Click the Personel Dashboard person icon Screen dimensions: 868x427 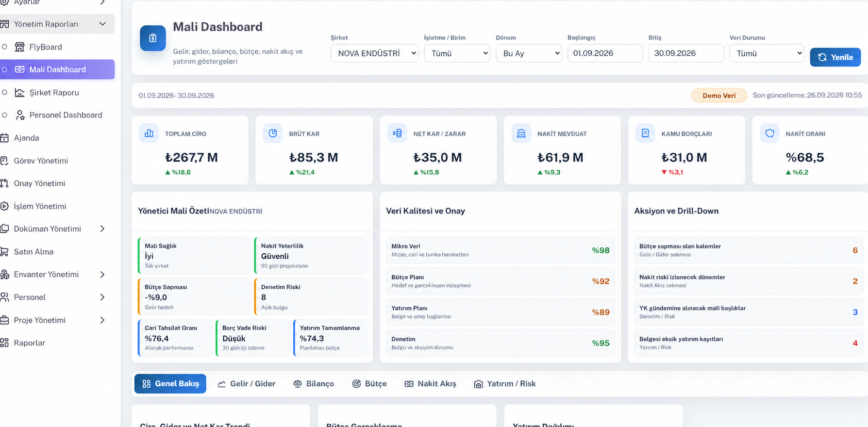point(20,115)
